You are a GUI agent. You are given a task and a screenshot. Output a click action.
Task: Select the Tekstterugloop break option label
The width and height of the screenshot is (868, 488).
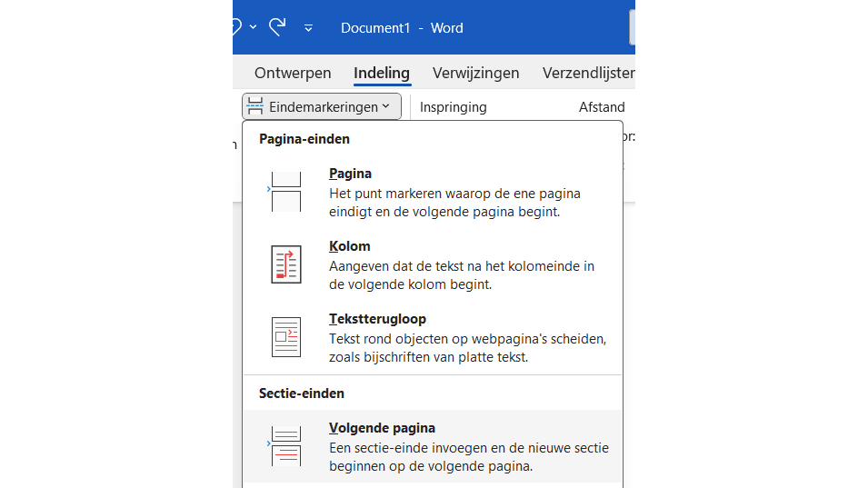coord(377,319)
